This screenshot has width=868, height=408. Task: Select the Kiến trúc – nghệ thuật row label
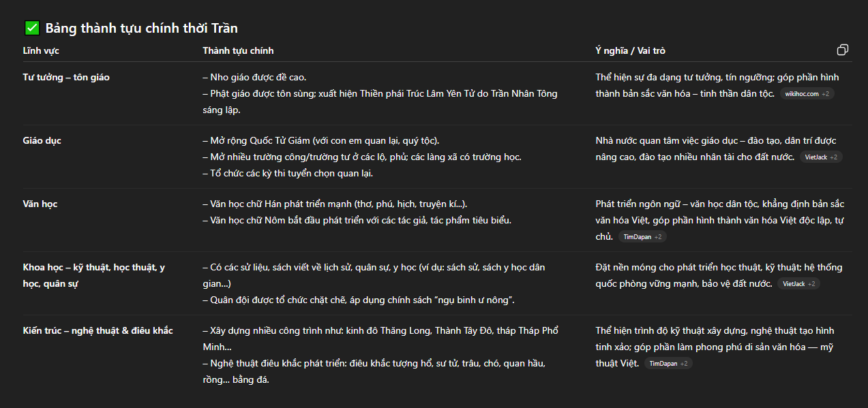(98, 331)
